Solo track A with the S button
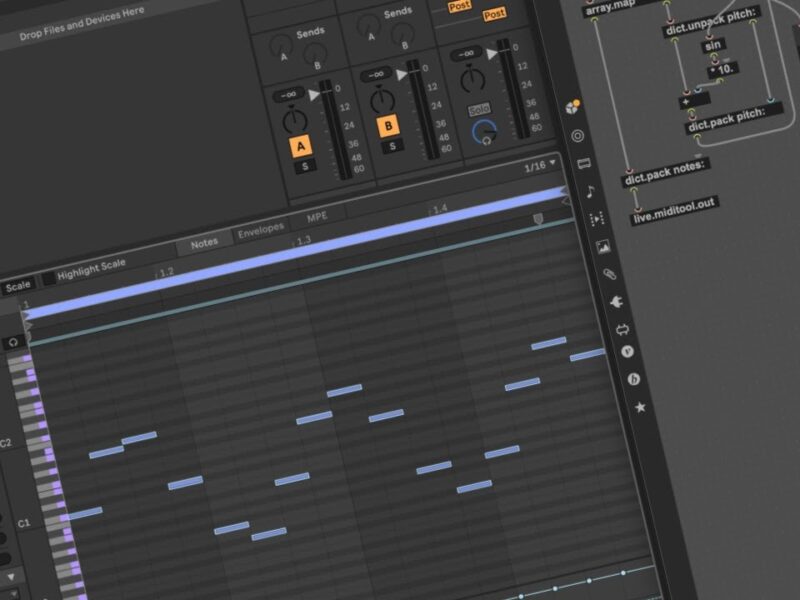The height and width of the screenshot is (600, 800). (305, 167)
